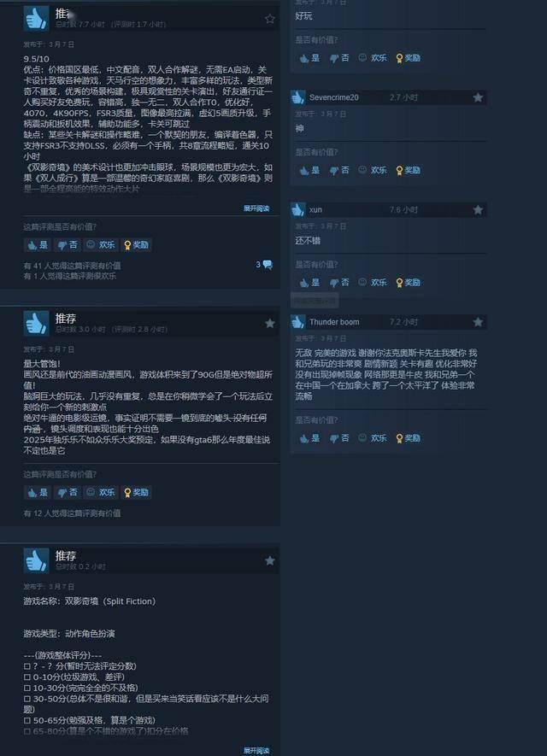Click the star icon on Thunder boom's review
This screenshot has height=756, width=547.
tap(478, 321)
